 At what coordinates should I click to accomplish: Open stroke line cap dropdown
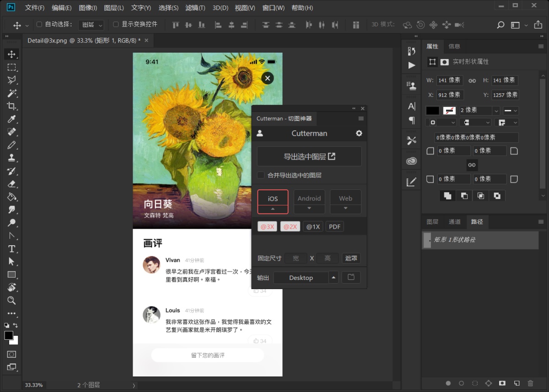click(475, 123)
